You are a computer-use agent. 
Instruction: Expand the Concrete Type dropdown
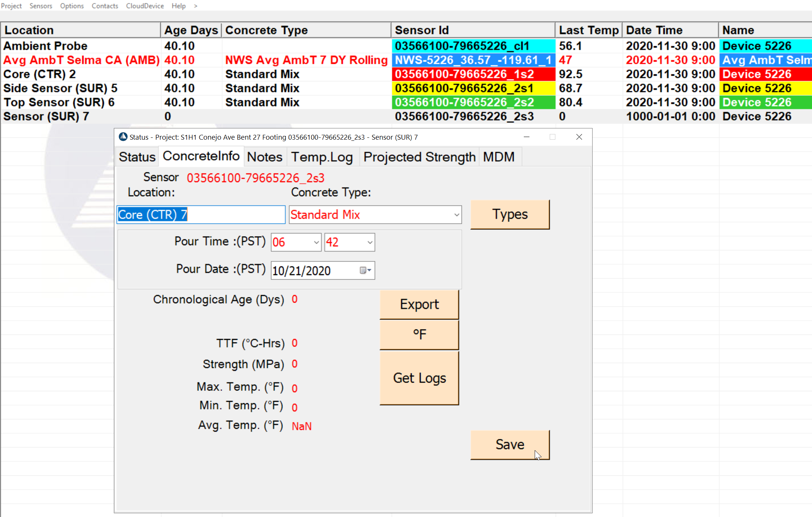tap(456, 215)
